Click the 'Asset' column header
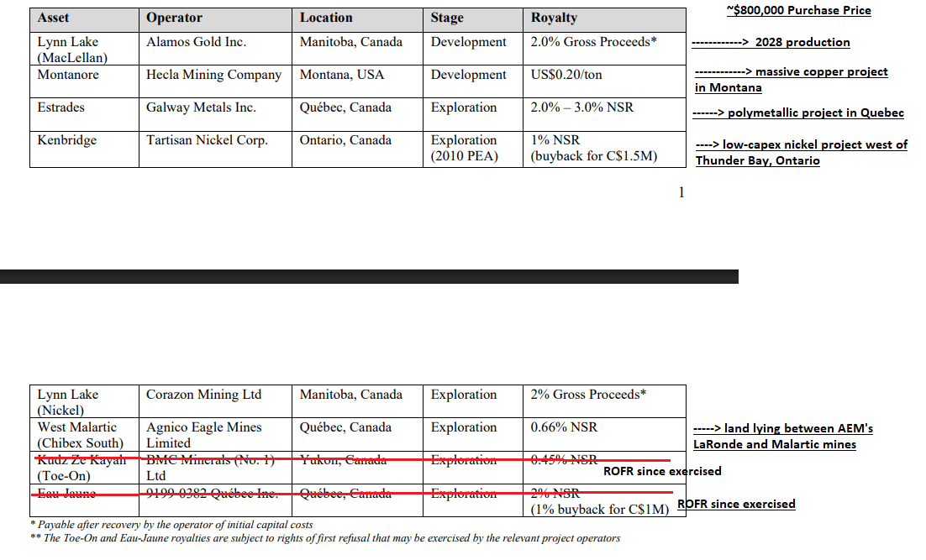926x560 pixels. point(85,19)
